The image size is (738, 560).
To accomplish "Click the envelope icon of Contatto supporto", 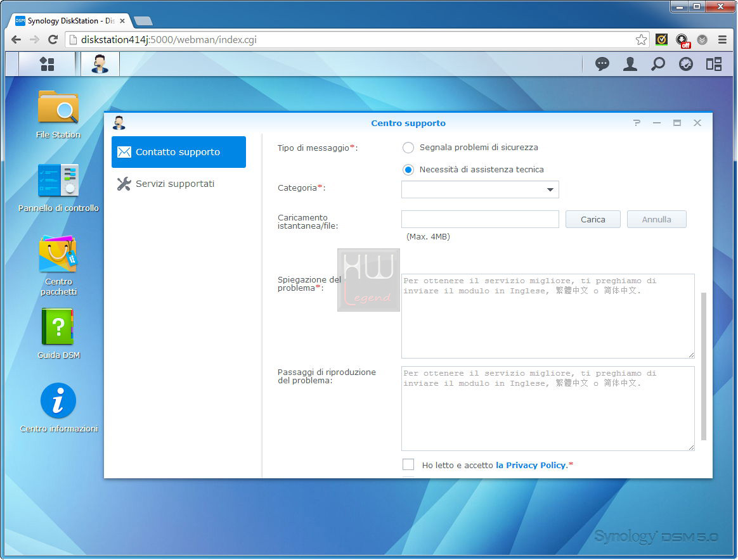I will tap(124, 152).
